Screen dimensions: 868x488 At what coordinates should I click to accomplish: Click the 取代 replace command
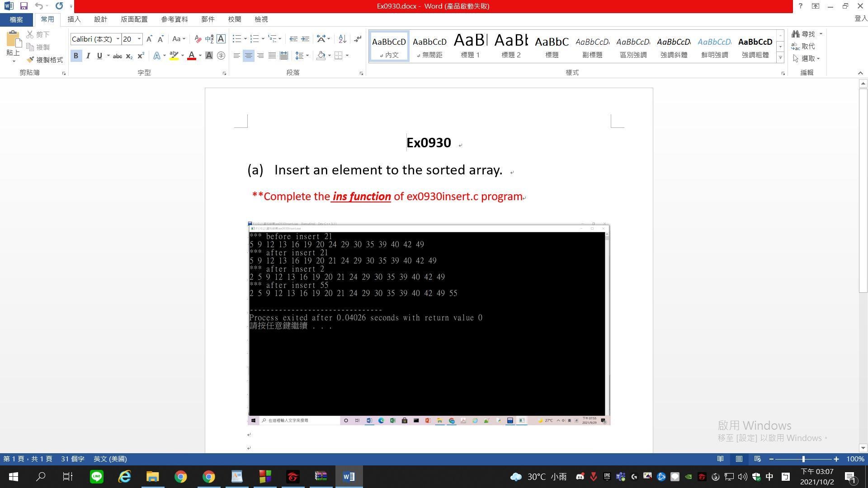click(808, 46)
